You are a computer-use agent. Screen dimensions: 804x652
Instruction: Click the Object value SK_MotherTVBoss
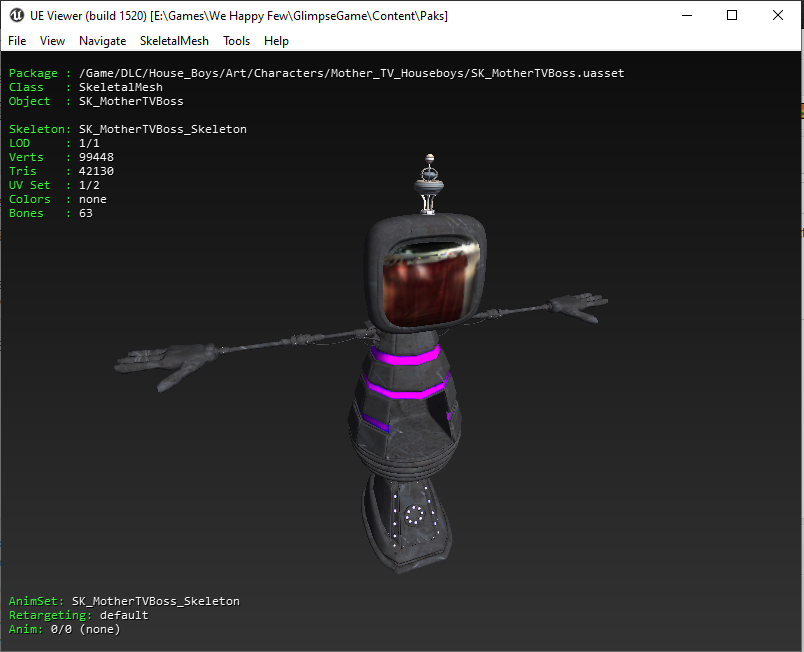point(131,101)
